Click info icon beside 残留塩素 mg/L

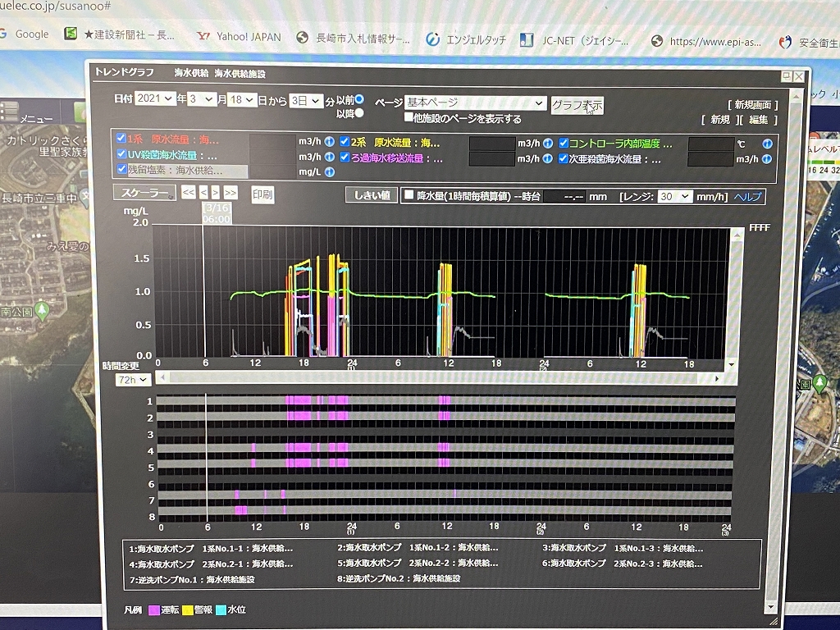329,172
